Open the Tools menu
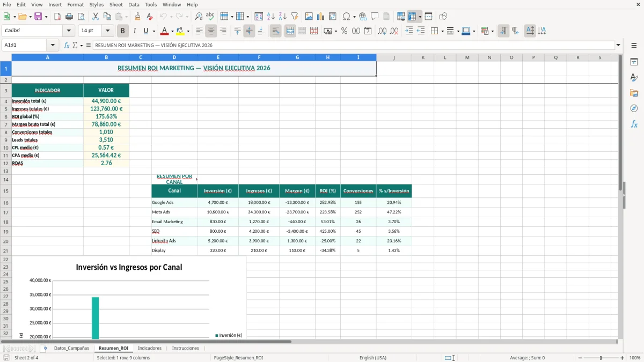 coord(151,4)
